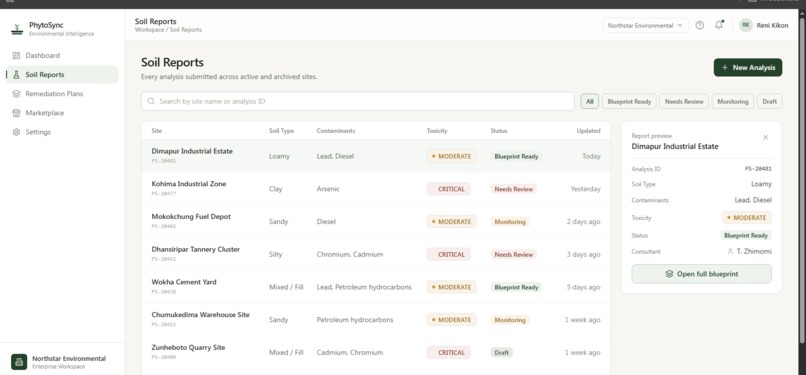Click the Status column header
This screenshot has height=375, width=806.
point(499,131)
